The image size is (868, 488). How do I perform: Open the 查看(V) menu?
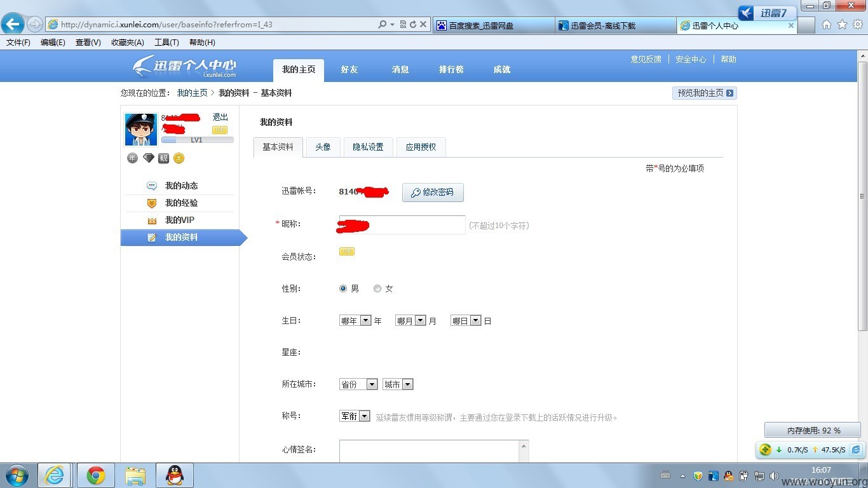[88, 43]
